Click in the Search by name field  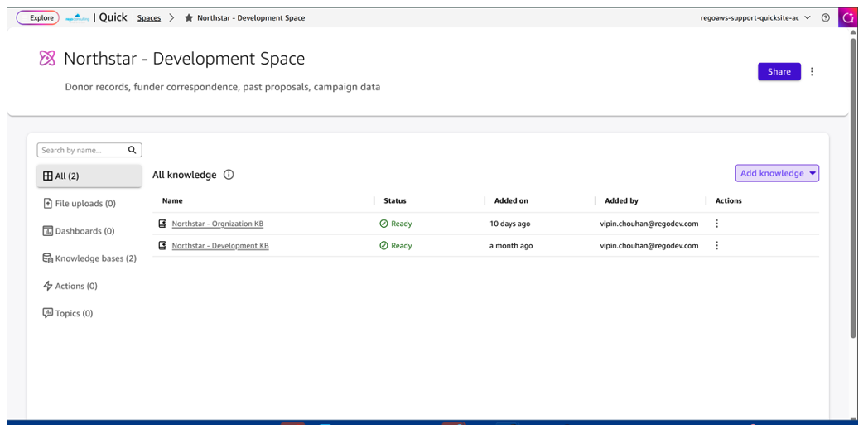tap(89, 150)
